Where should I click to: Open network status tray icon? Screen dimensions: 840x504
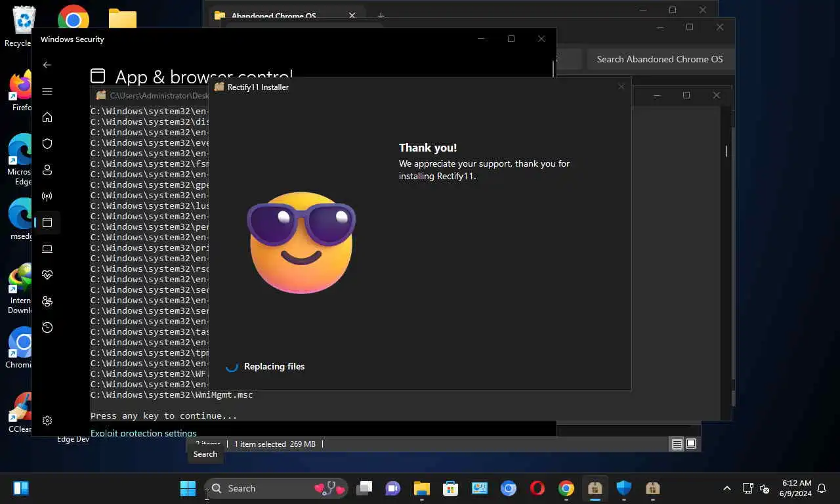coord(747,488)
